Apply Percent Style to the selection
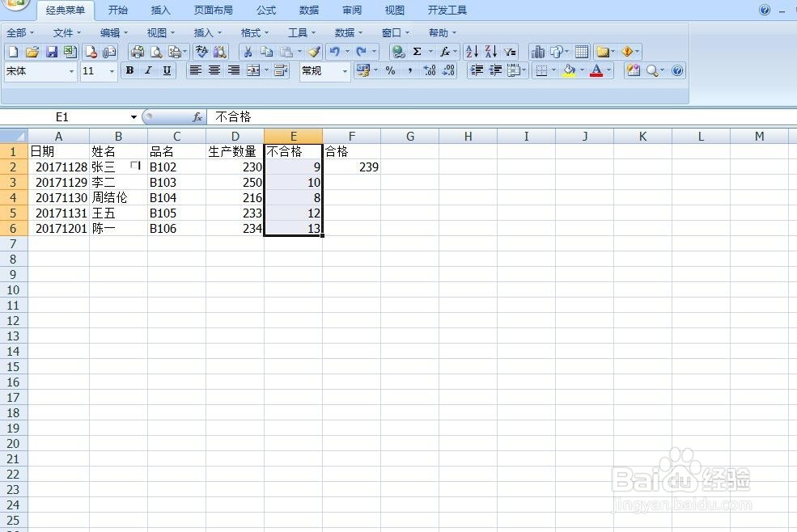The height and width of the screenshot is (532, 797). [389, 71]
